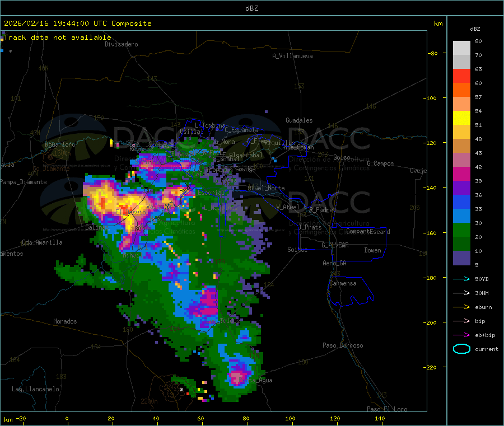Select the bright yellow swatch in the dBZ scale
This screenshot has width=504, height=426.
[x=461, y=118]
